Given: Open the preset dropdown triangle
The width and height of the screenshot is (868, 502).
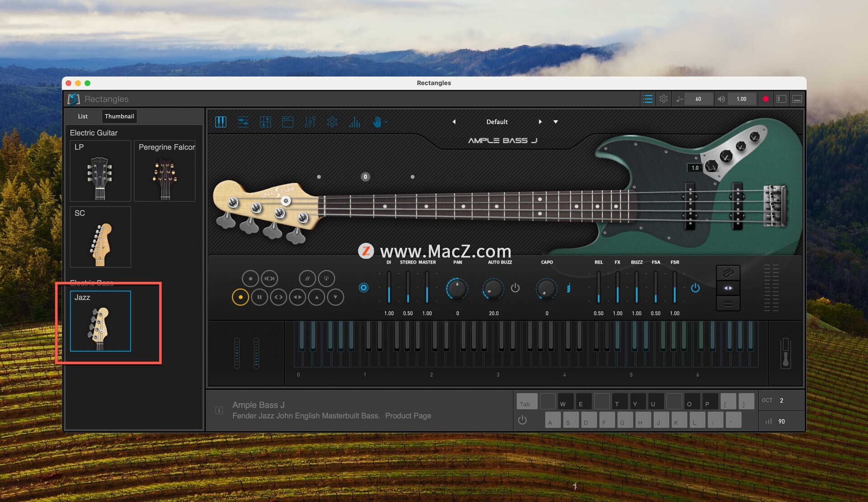Looking at the screenshot, I should click(556, 122).
